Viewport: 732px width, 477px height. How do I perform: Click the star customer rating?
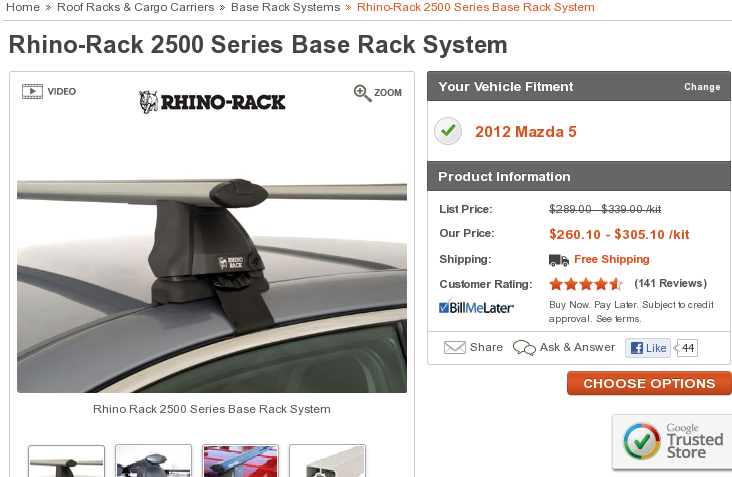tap(586, 284)
